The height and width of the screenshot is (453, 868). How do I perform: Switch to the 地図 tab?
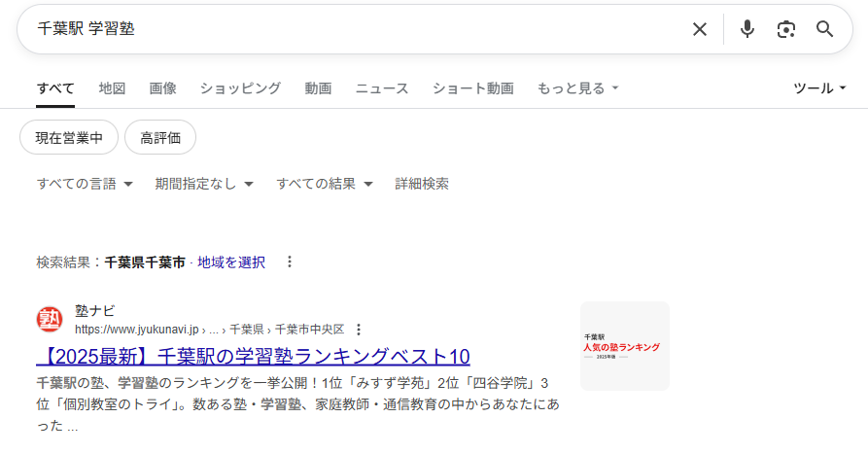pyautogui.click(x=113, y=88)
